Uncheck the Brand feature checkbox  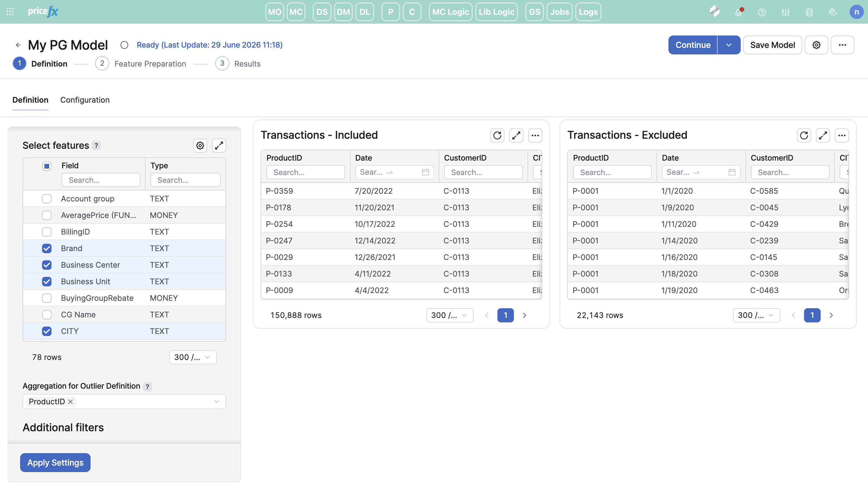pyautogui.click(x=47, y=248)
